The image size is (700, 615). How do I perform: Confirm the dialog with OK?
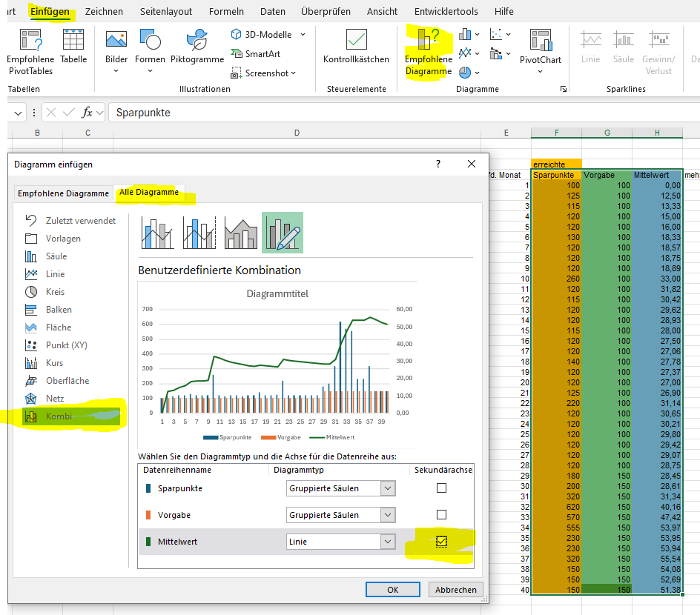(392, 590)
